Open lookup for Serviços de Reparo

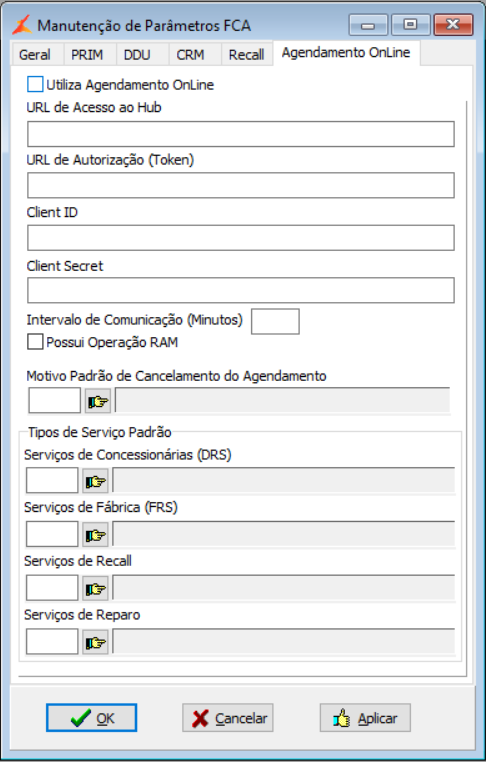(95, 642)
